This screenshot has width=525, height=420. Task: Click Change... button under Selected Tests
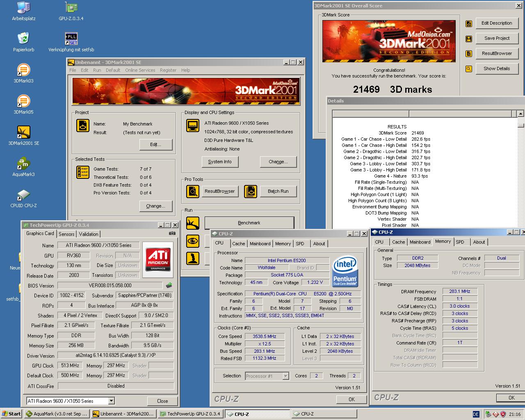pos(155,206)
